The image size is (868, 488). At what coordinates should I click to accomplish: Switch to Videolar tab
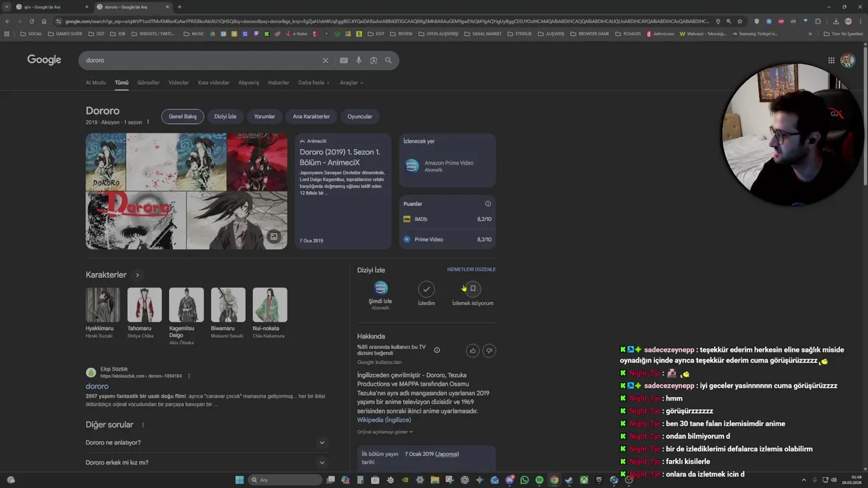tap(178, 83)
